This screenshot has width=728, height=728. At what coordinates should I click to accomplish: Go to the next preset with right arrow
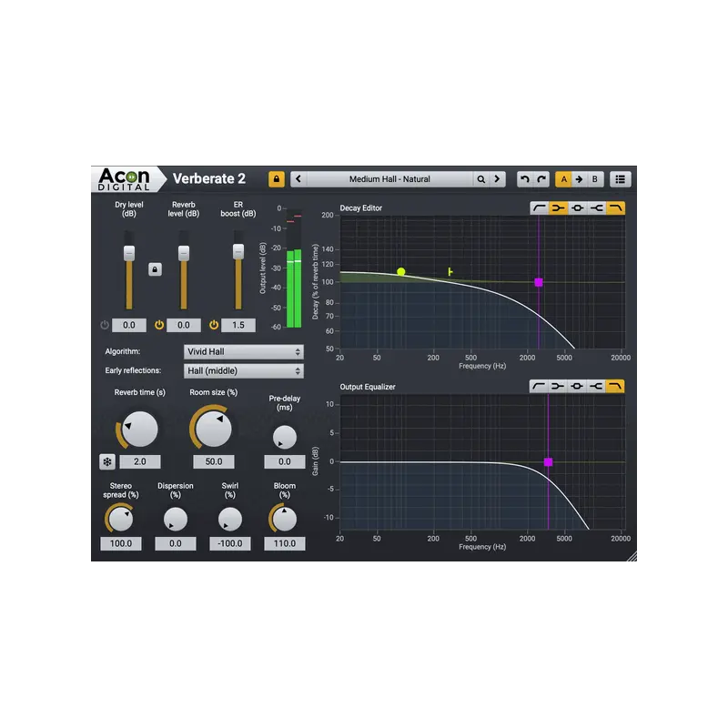point(497,179)
